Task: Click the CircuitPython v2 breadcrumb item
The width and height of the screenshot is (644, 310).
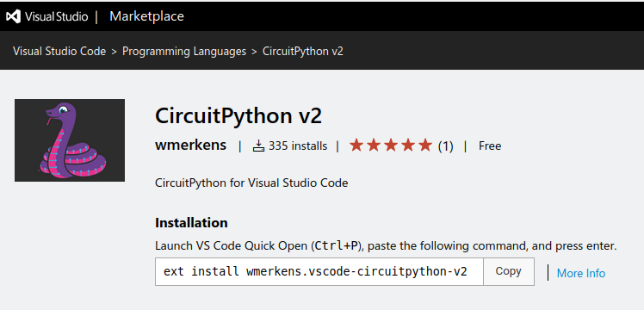Action: tap(303, 52)
